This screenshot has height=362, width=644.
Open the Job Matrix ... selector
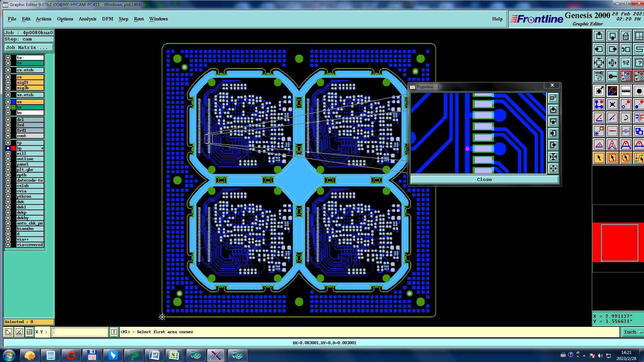[29, 48]
